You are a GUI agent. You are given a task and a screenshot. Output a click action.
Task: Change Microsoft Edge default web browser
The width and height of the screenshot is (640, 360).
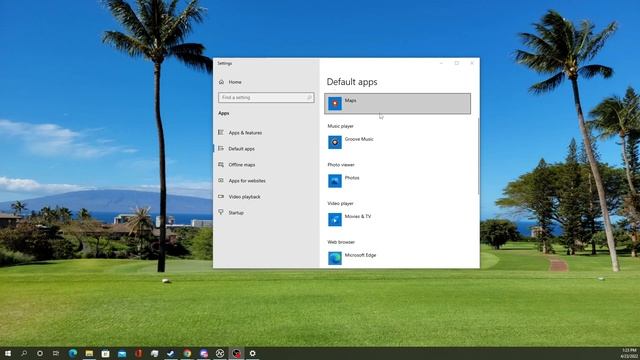pos(398,258)
